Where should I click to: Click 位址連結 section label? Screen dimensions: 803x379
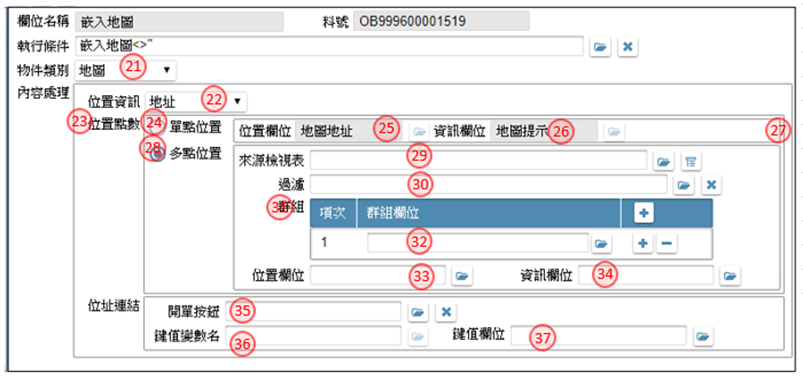113,307
